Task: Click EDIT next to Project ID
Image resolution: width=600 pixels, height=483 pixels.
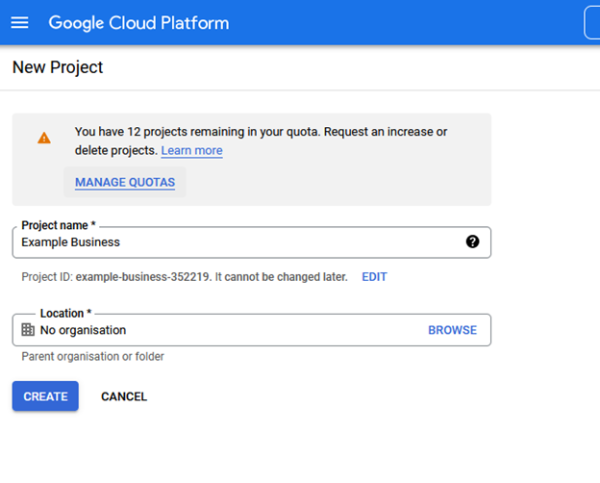Action: [x=374, y=277]
